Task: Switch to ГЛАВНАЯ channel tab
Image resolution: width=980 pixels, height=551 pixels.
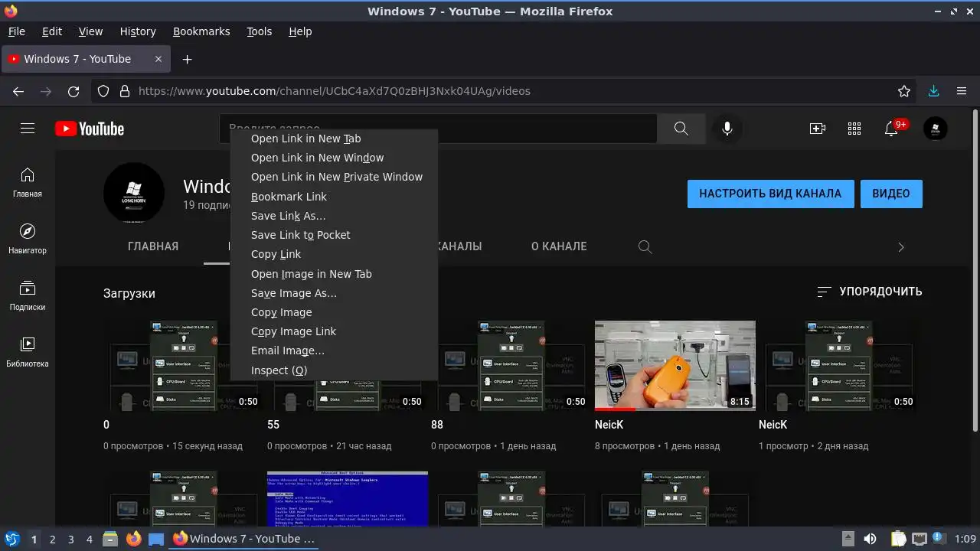Action: [153, 246]
